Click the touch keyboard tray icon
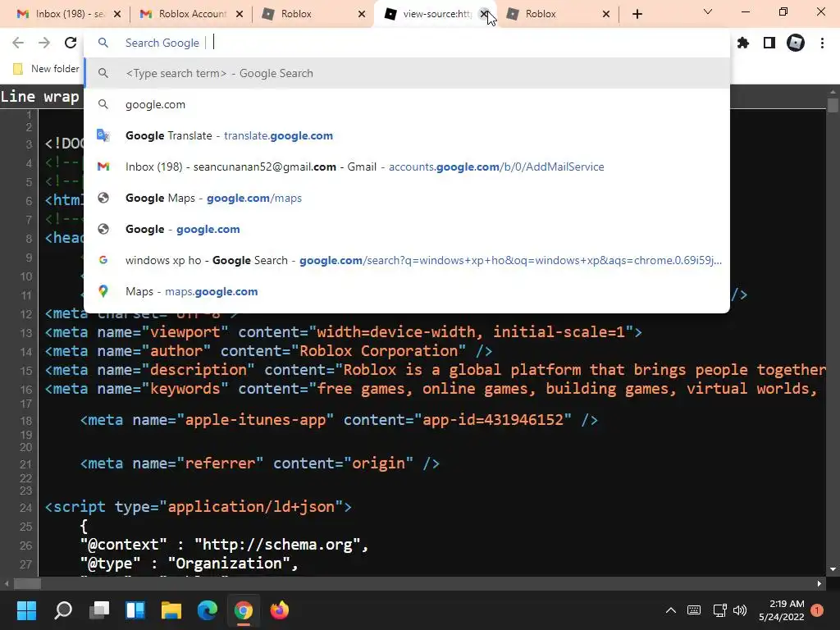Screen dimensions: 840x630 (694, 610)
